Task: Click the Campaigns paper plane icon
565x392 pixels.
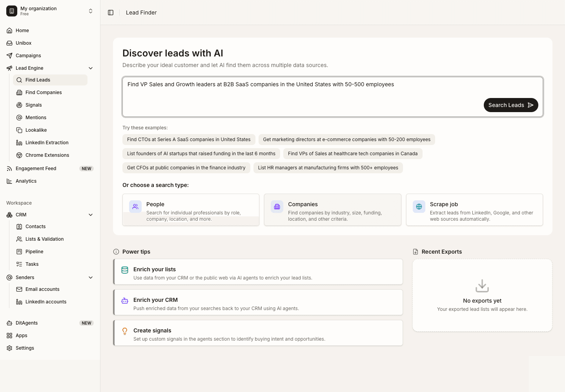Action: (9, 56)
